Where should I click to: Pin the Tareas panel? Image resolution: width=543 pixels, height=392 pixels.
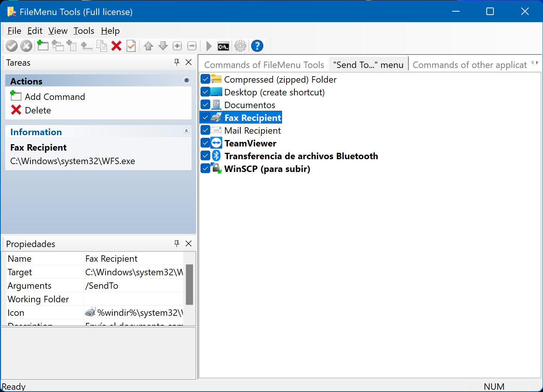(x=177, y=62)
